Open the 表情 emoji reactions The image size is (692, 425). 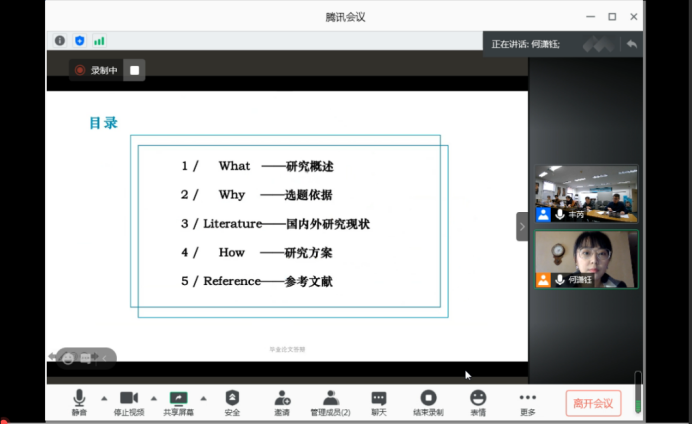(x=478, y=402)
